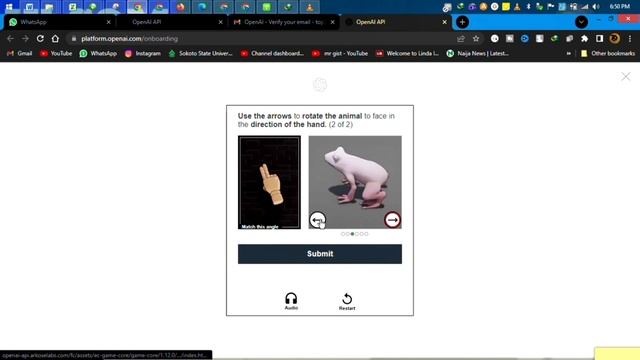This screenshot has width=640, height=360.
Task: Open the volume speaker tray icon
Action: (x=596, y=7)
